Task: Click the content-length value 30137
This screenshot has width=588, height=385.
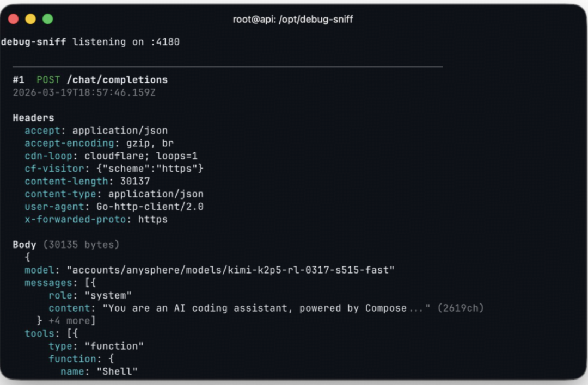Action: pyautogui.click(x=134, y=181)
